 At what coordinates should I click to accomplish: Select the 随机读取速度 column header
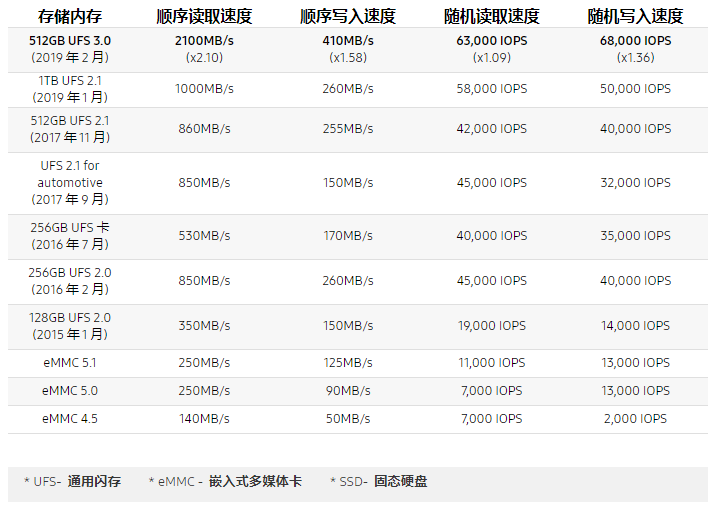491,17
